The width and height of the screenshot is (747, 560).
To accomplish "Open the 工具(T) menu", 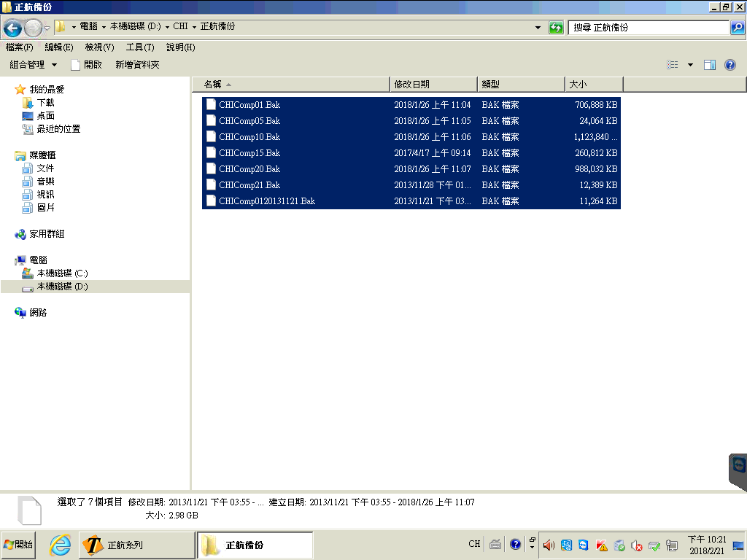I will 140,47.
